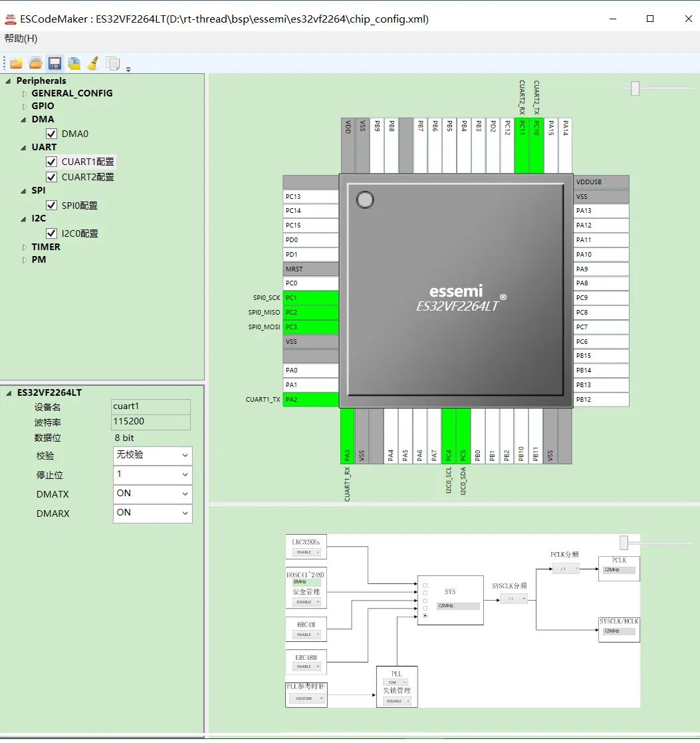Open the HOSC 安全管理 dropdown

pyautogui.click(x=306, y=602)
